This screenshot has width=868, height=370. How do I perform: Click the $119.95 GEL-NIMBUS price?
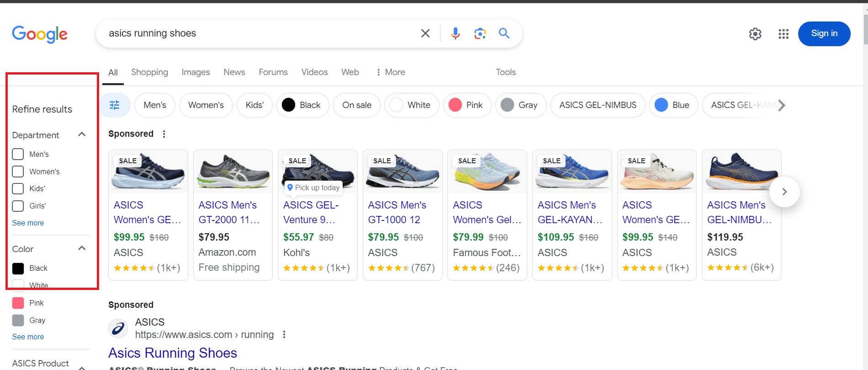click(x=725, y=237)
